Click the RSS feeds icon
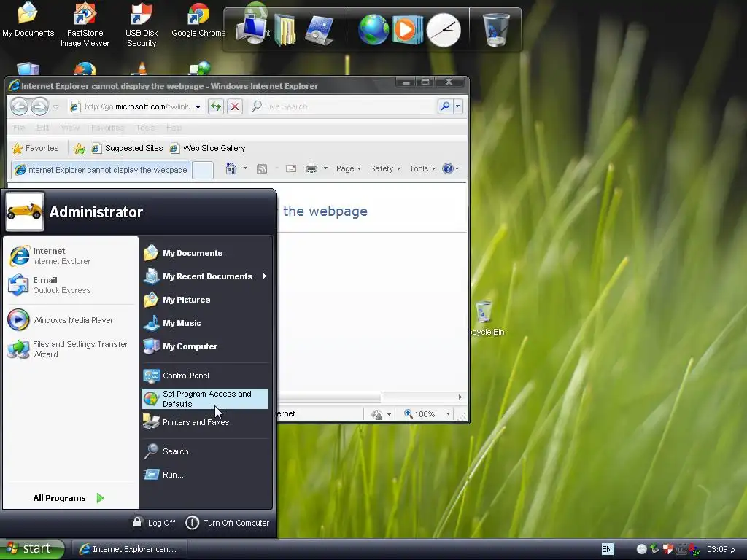This screenshot has height=560, width=747. click(x=262, y=168)
